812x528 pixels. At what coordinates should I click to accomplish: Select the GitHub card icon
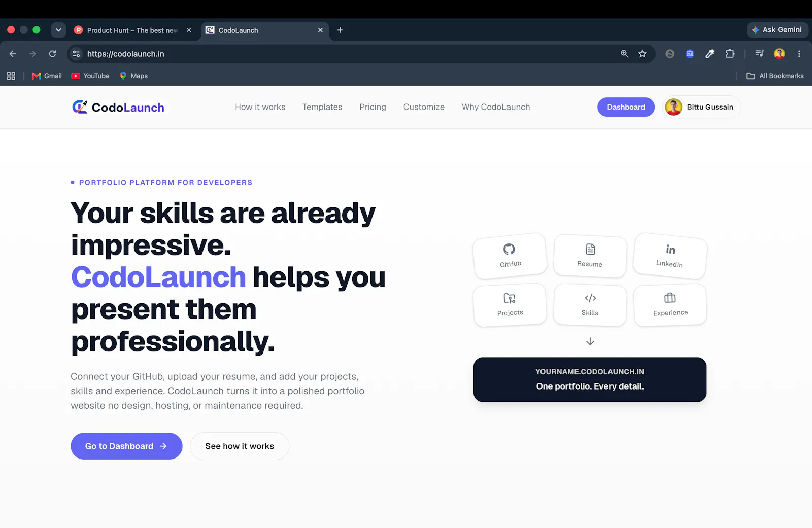point(509,249)
